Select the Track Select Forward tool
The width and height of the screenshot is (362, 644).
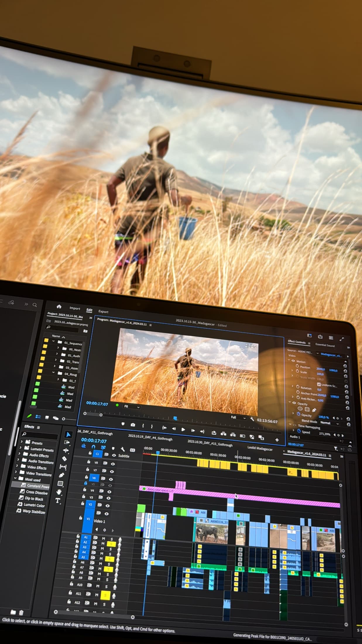tap(67, 442)
